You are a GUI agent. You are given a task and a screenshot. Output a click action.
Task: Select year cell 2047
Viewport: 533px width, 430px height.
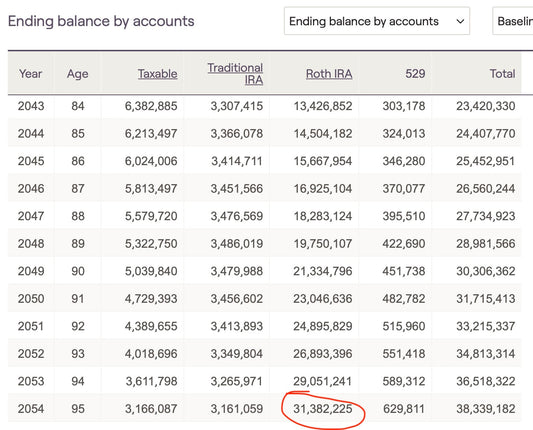(x=31, y=216)
